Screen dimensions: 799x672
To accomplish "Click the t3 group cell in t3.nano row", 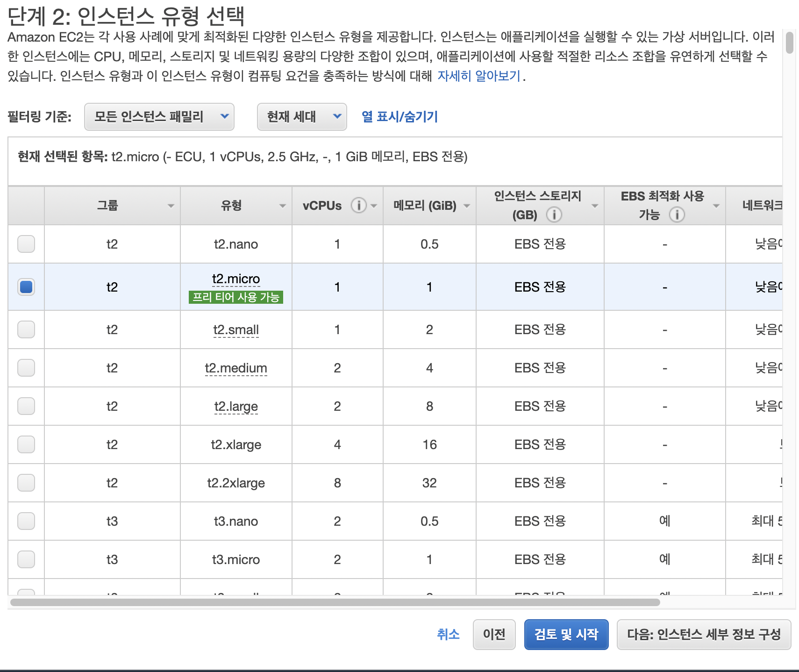I will pyautogui.click(x=112, y=521).
